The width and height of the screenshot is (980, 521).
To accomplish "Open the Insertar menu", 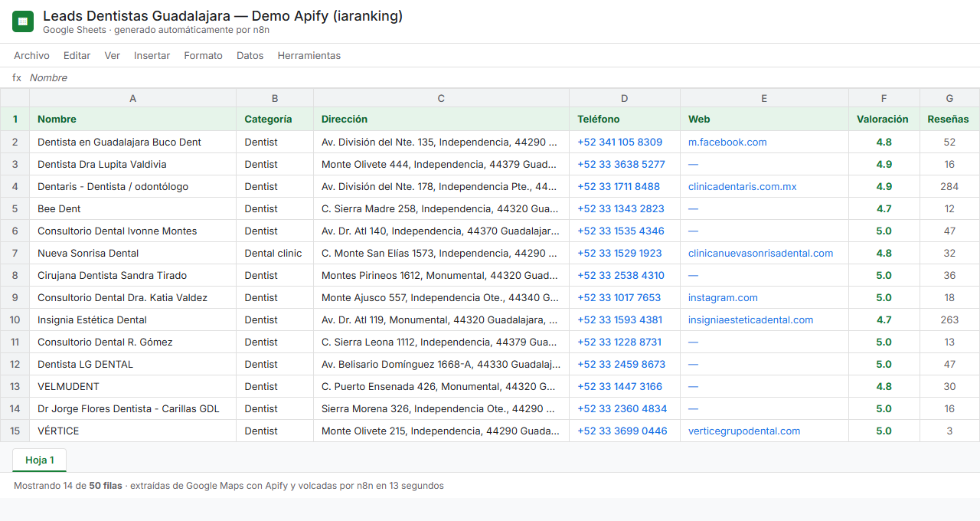I will click(152, 55).
